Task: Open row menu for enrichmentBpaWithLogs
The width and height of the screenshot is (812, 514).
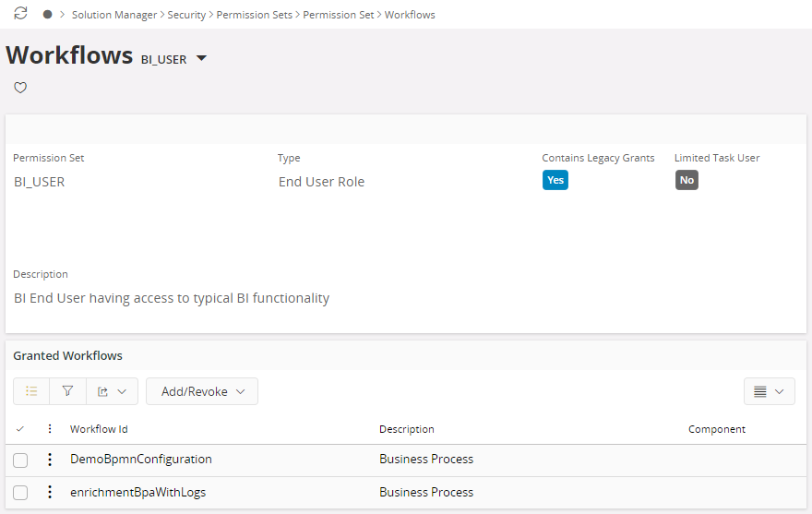Action: 50,493
